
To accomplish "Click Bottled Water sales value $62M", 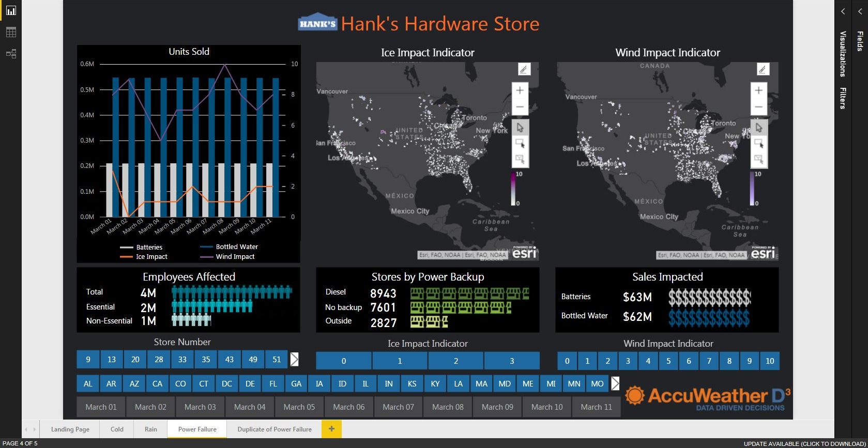I will [637, 317].
